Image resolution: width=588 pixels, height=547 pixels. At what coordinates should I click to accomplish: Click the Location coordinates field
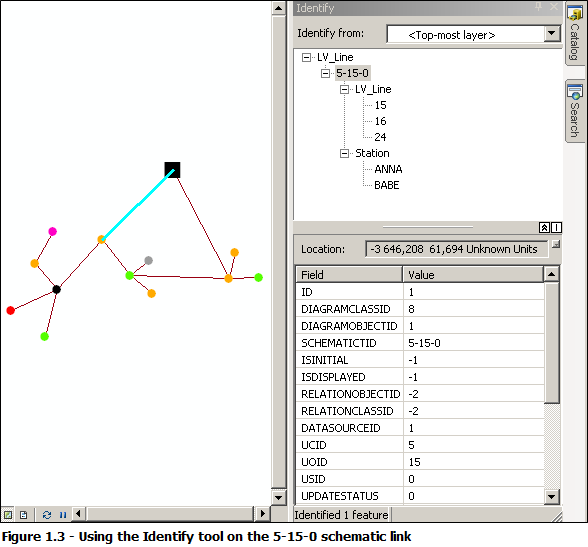point(457,249)
